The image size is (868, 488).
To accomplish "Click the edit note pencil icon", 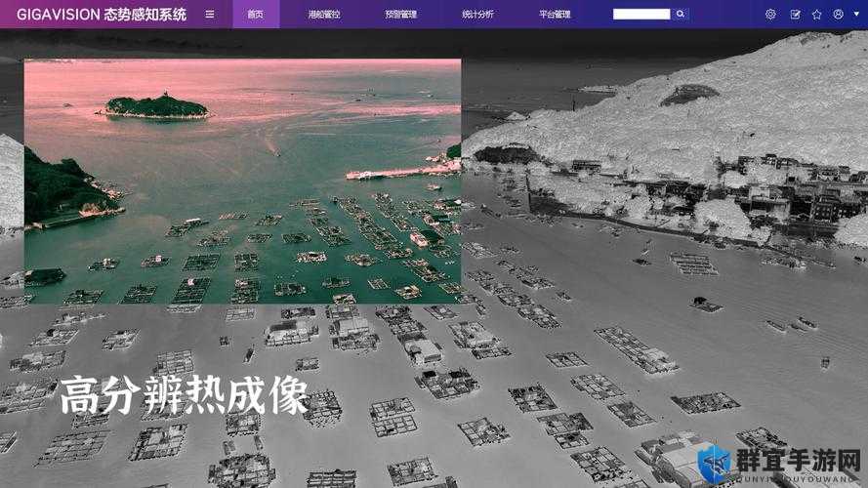I will 795,15.
